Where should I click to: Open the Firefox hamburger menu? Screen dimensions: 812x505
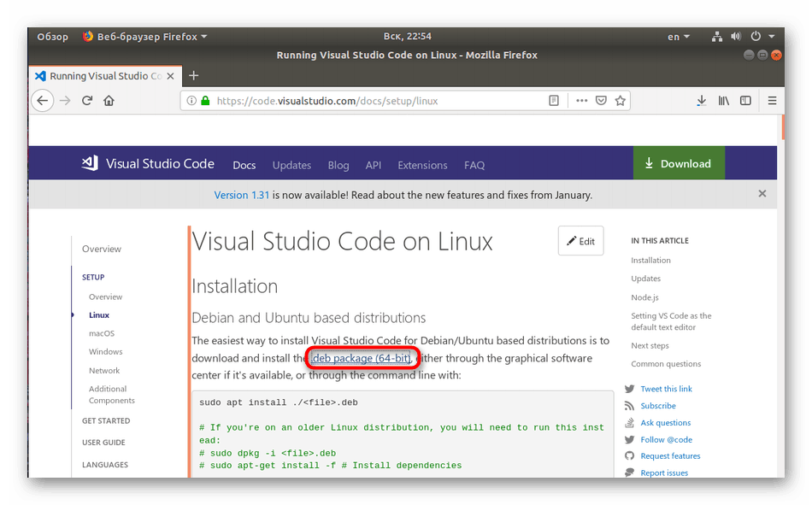(x=772, y=101)
